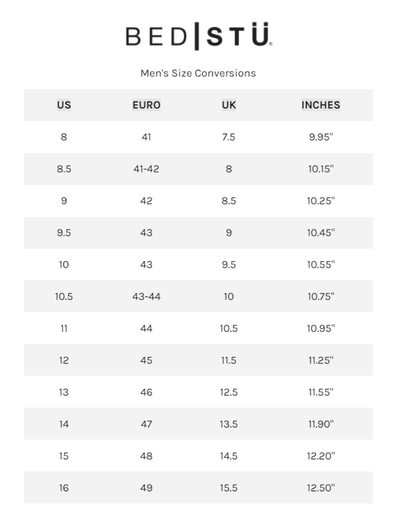Click EURO size 41-42 cell

[146, 169]
